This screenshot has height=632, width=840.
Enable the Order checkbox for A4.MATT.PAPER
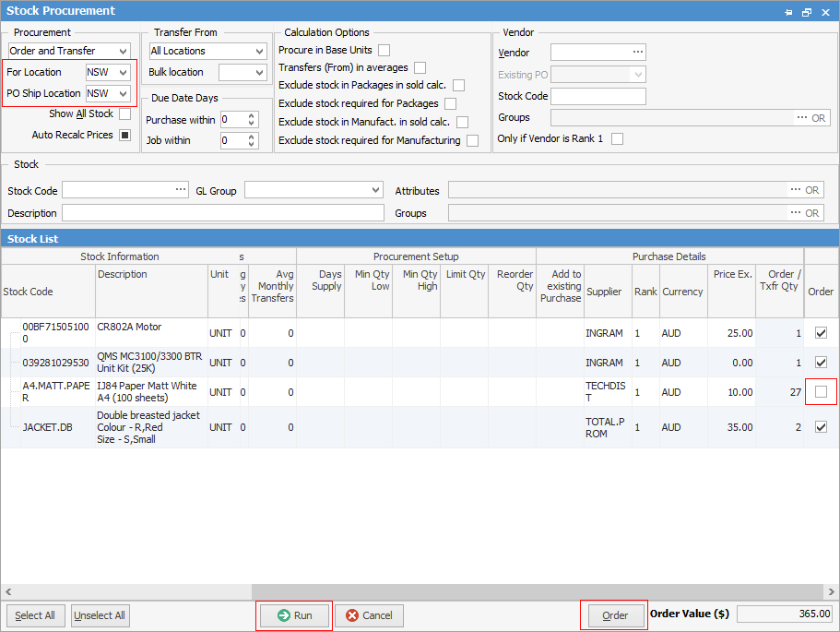pyautogui.click(x=820, y=392)
